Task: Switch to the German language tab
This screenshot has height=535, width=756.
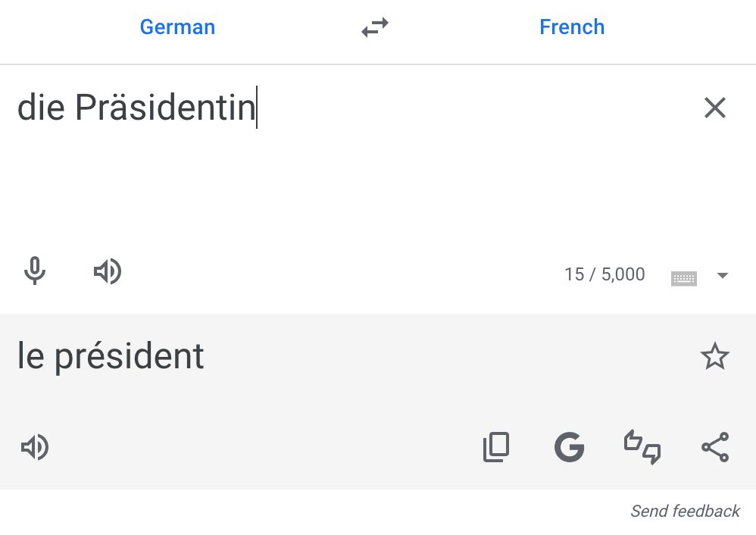Action: pyautogui.click(x=177, y=27)
